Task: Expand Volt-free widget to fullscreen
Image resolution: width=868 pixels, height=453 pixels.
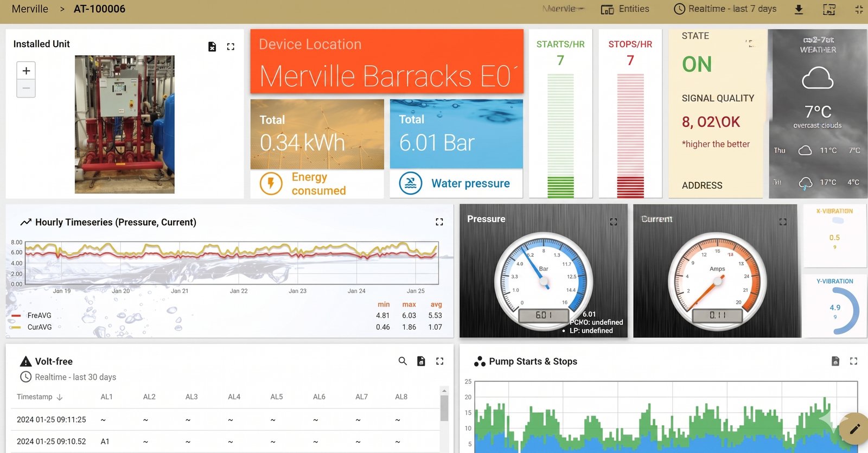Action: pyautogui.click(x=439, y=361)
